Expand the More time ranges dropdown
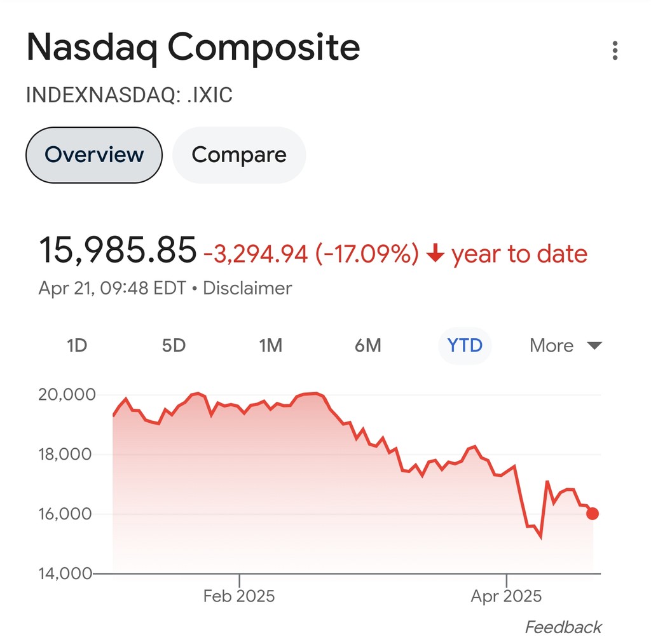 [552, 346]
